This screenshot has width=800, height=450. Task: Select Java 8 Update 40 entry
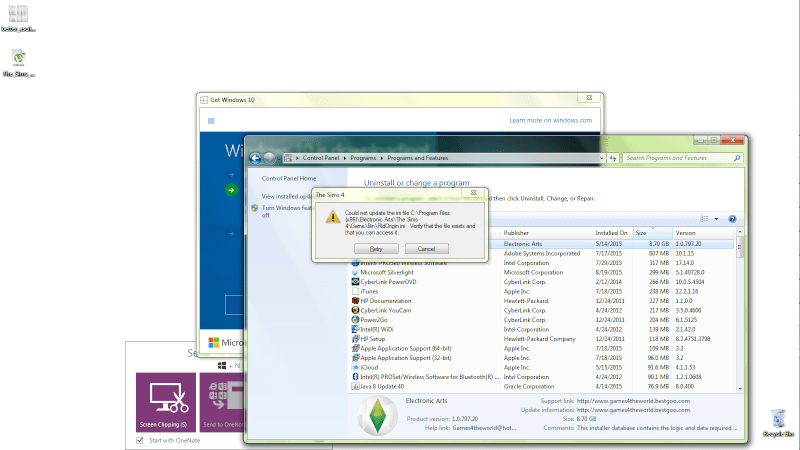[382, 387]
